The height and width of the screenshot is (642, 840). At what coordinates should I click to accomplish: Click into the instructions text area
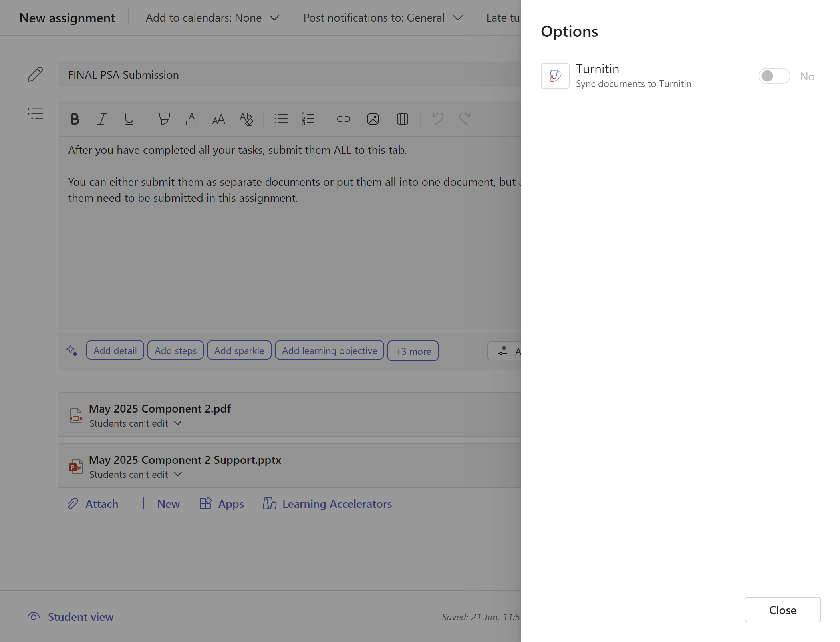click(289, 233)
